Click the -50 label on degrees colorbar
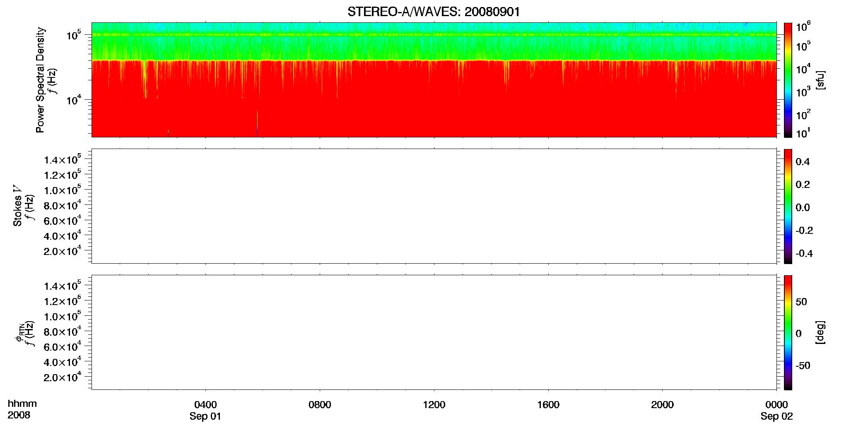Viewport: 868px width, 447px height. click(803, 366)
